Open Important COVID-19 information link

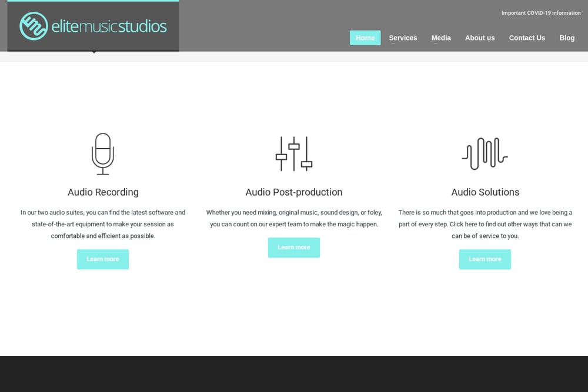541,13
